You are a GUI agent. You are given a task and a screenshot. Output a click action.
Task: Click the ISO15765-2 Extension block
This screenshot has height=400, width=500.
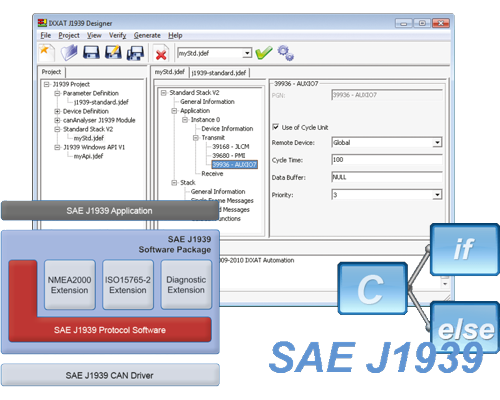(x=128, y=285)
